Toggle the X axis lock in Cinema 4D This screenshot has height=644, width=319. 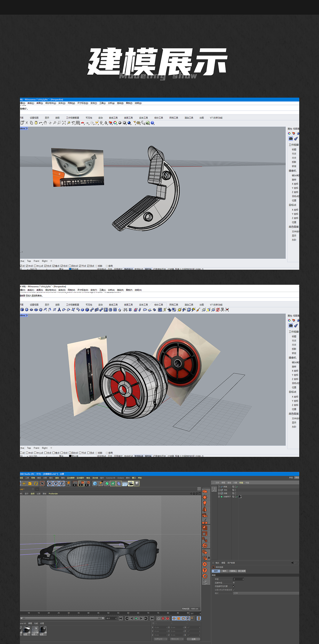pyautogui.click(x=50, y=484)
